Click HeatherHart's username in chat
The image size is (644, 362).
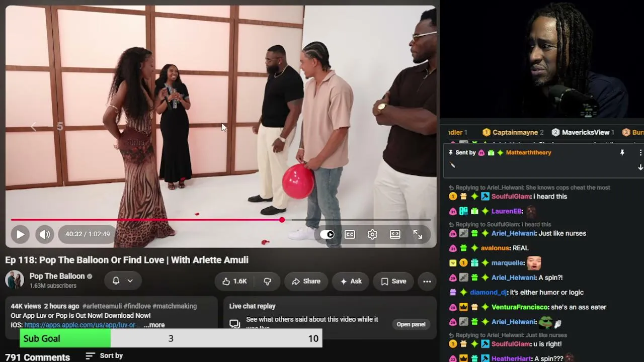511,358
